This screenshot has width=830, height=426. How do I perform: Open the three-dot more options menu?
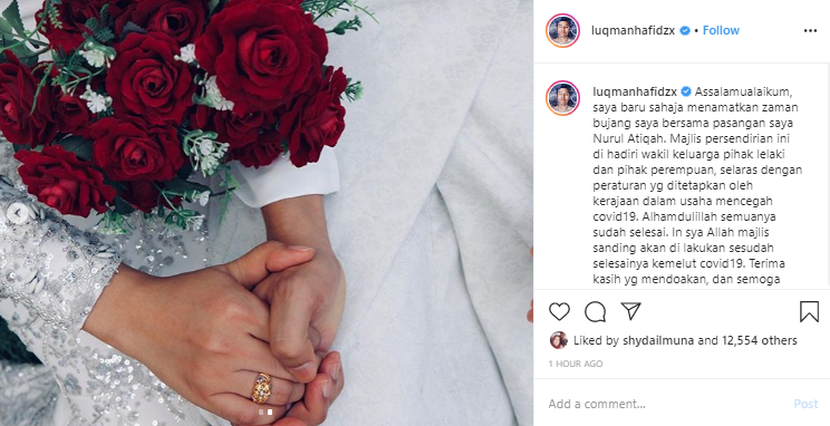pyautogui.click(x=810, y=31)
